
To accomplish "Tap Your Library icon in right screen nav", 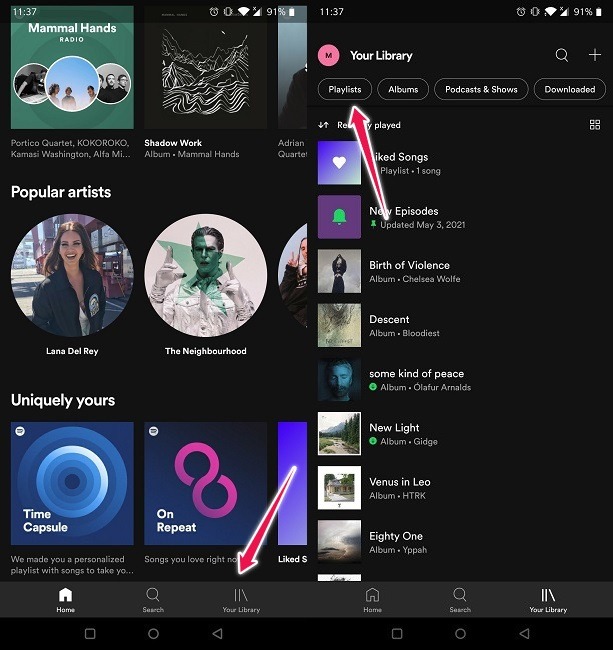I will point(548,596).
